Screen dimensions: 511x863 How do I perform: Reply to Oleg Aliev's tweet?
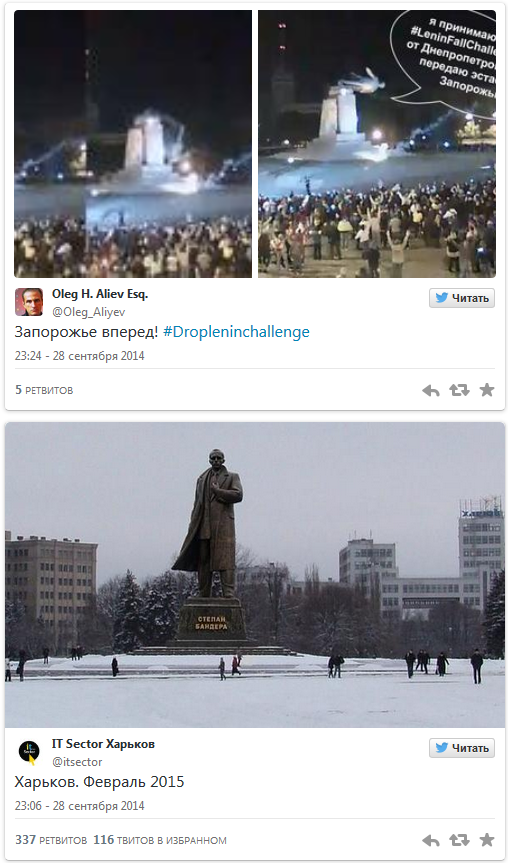coord(431,390)
